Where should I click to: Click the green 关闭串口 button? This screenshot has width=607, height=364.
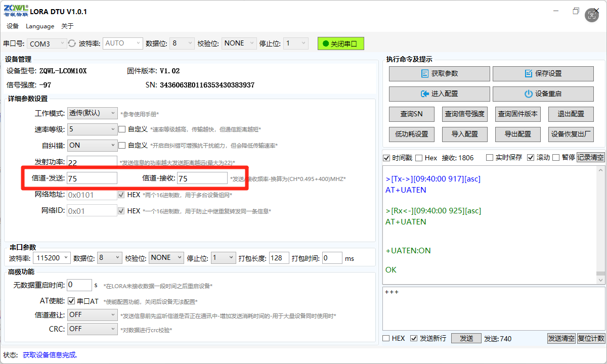pyautogui.click(x=340, y=43)
